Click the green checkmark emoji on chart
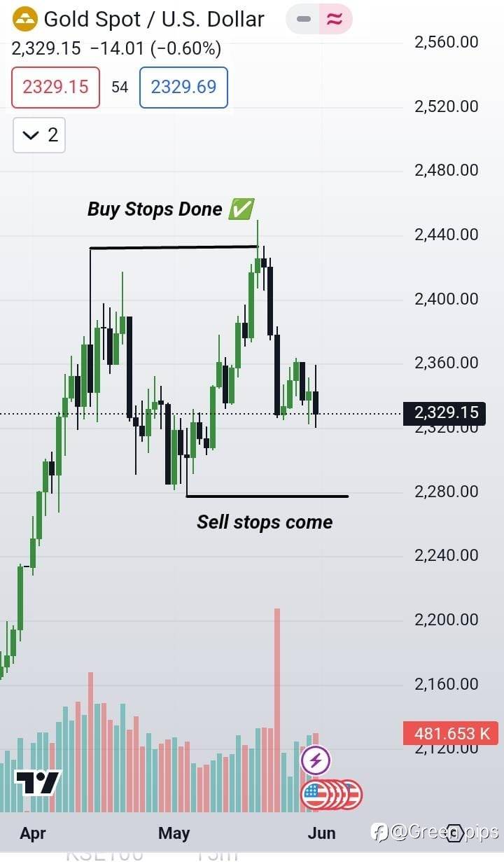 click(x=241, y=208)
